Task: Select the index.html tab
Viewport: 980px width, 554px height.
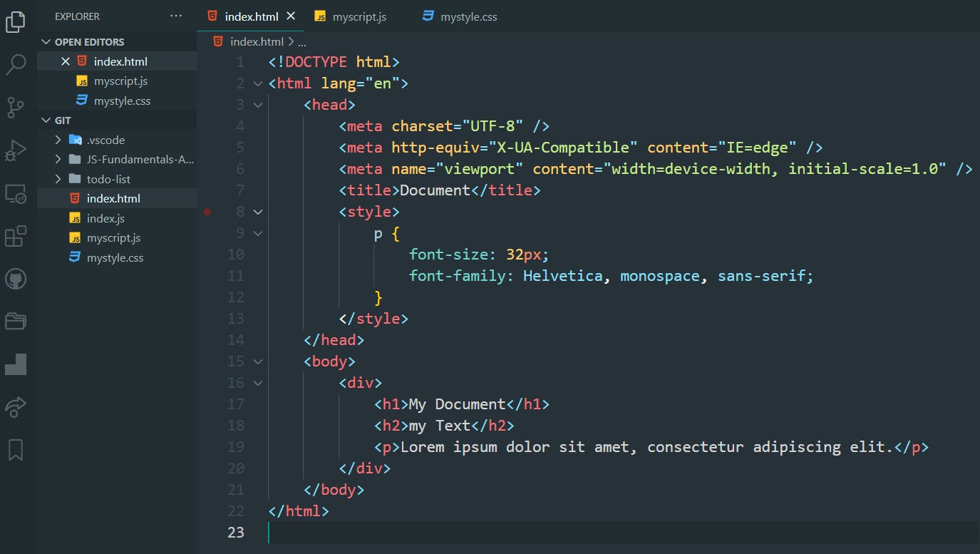Action: coord(251,16)
